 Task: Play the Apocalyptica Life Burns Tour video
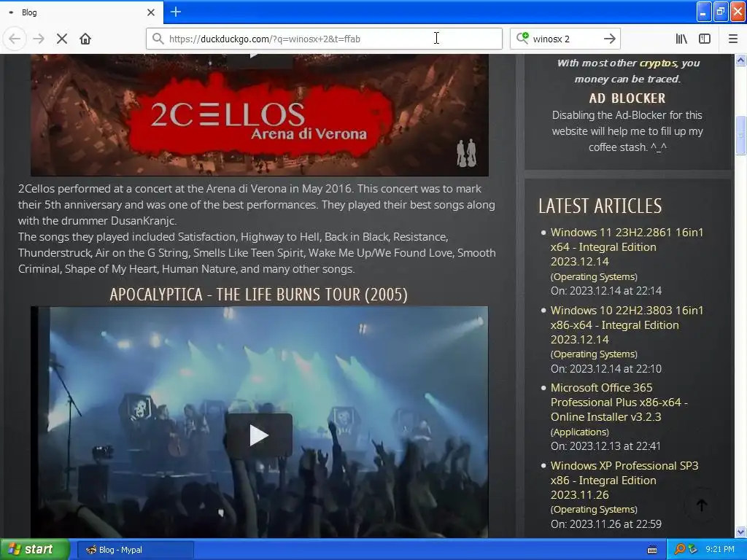tap(259, 435)
